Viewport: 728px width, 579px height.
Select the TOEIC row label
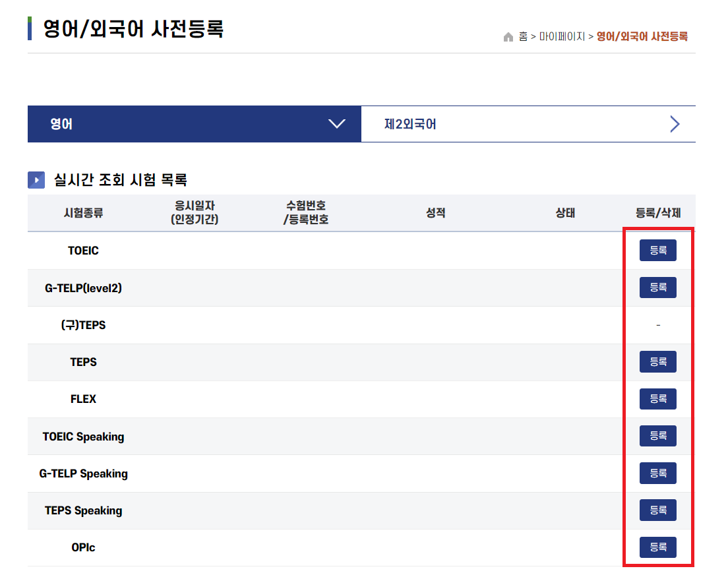83,251
